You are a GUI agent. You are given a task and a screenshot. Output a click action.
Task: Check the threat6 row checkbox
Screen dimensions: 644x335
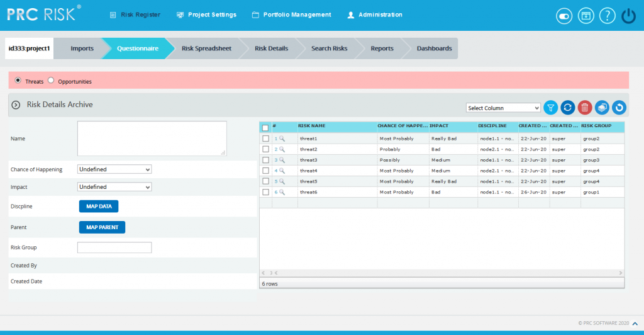(x=266, y=192)
